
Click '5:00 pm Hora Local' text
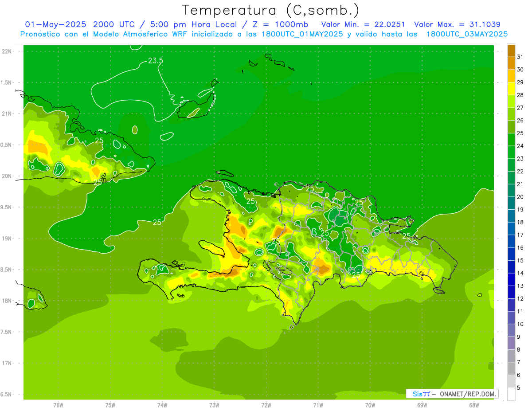(192, 24)
